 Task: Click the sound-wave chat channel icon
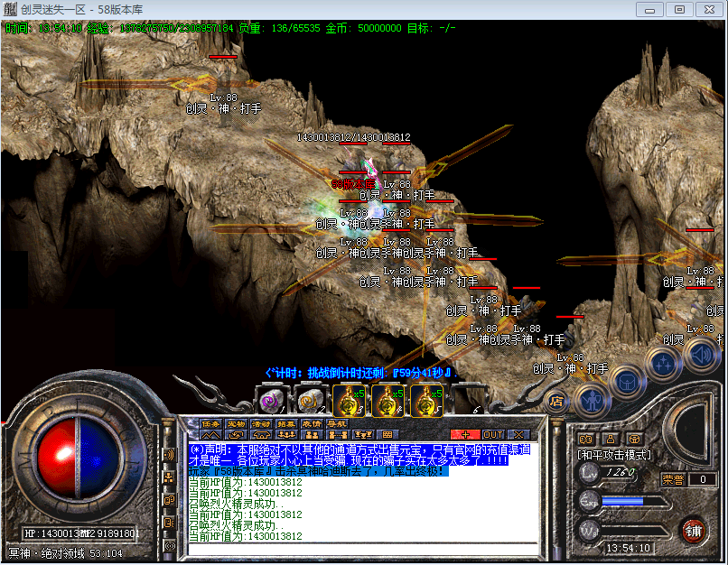[169, 455]
